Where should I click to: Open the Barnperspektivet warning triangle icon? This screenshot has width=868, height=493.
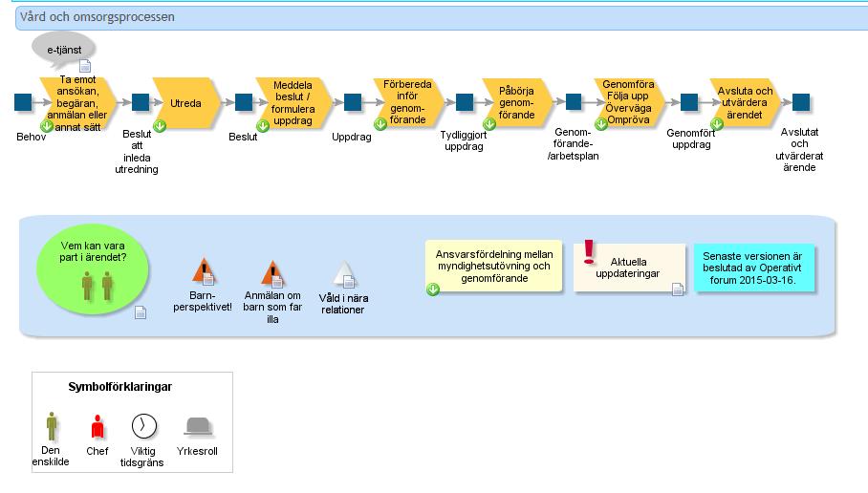(204, 272)
